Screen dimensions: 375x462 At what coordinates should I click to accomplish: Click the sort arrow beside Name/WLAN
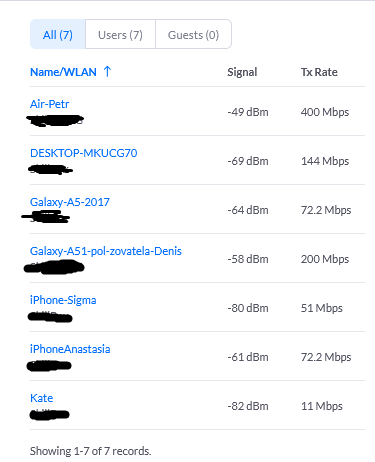click(x=107, y=71)
